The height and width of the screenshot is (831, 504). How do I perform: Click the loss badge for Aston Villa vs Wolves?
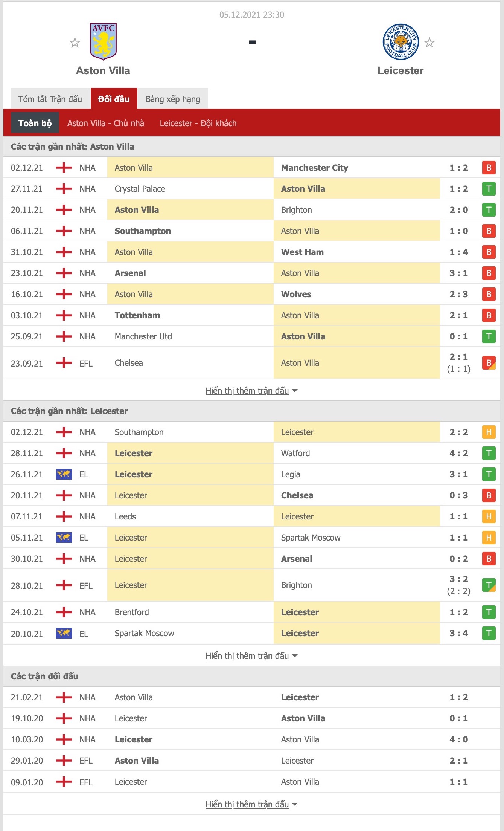pyautogui.click(x=489, y=294)
